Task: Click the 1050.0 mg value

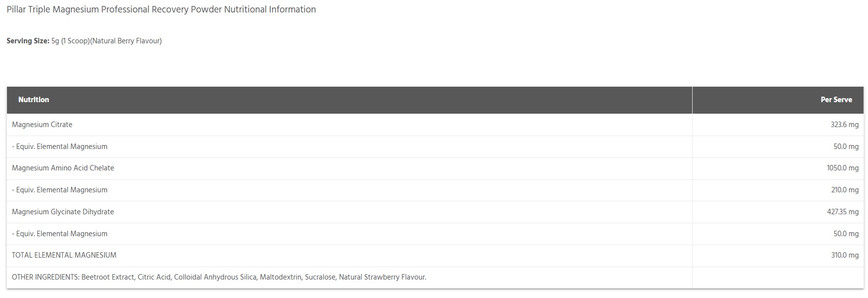Action: (843, 168)
